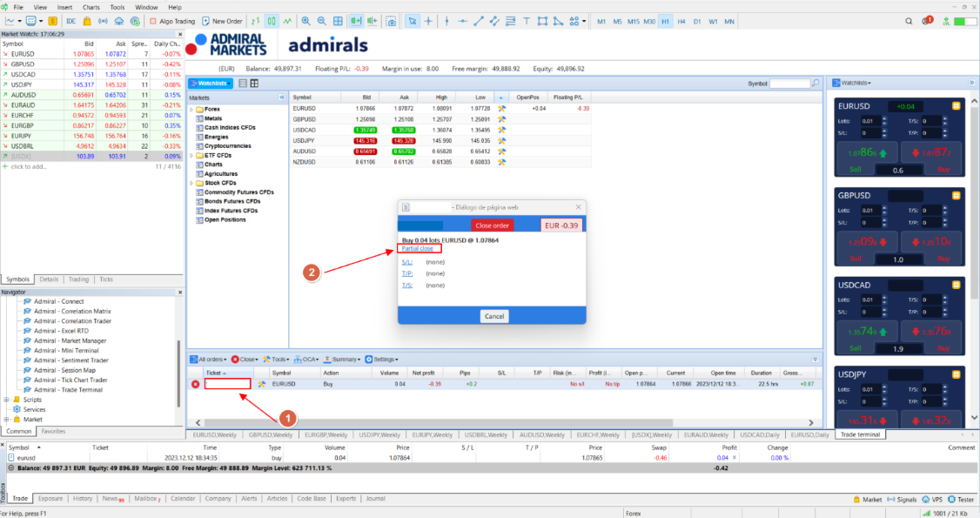Select the text label tool
This screenshot has height=518, width=980.
pyautogui.click(x=527, y=21)
